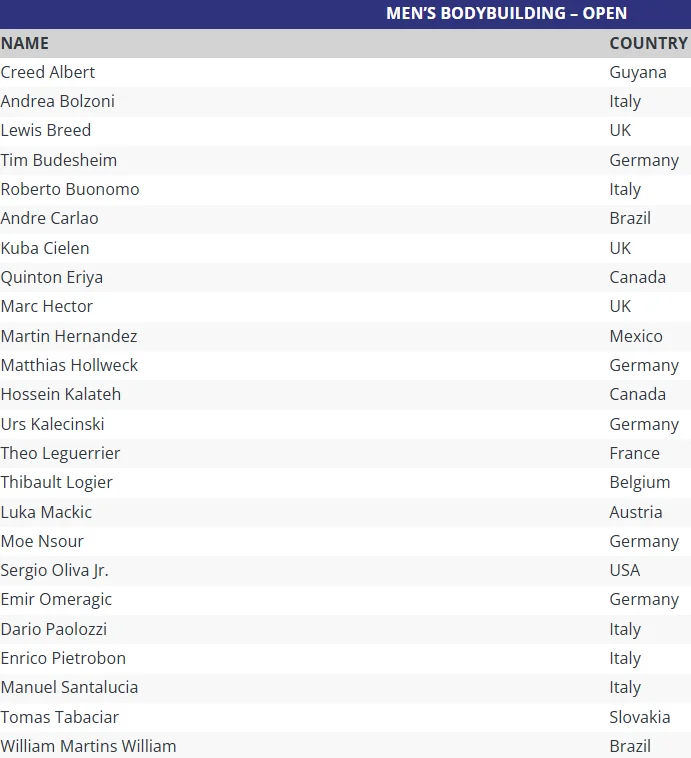Click the COUNTRY column header

tap(648, 43)
